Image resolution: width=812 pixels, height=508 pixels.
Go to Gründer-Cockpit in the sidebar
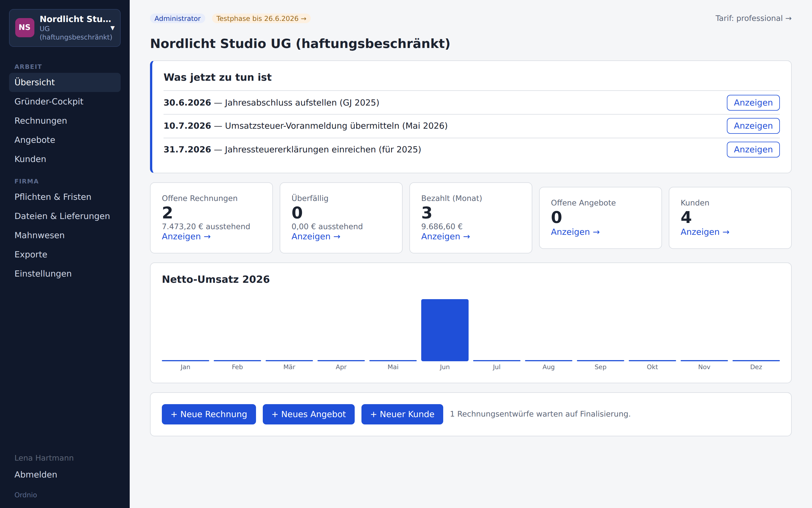pyautogui.click(x=65, y=102)
